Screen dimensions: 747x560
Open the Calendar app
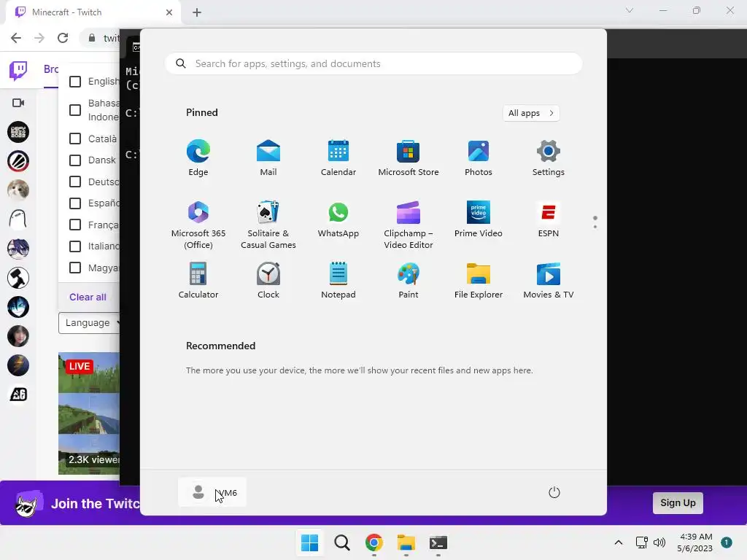click(338, 157)
